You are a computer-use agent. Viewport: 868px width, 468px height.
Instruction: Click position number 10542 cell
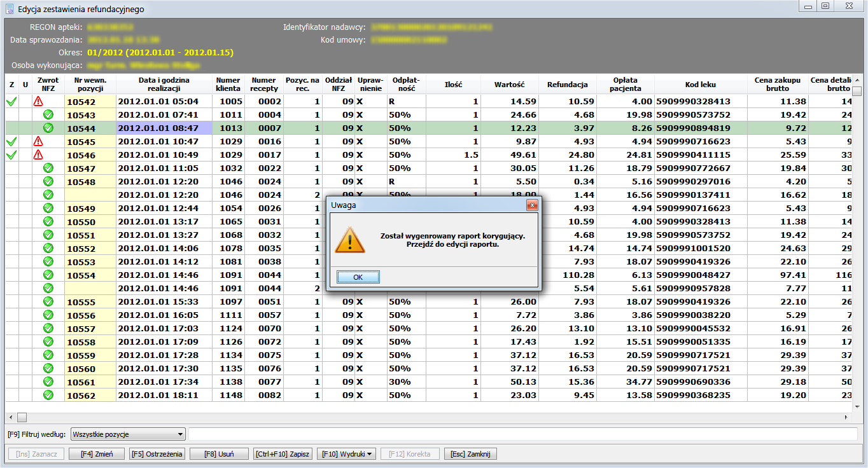coord(90,102)
